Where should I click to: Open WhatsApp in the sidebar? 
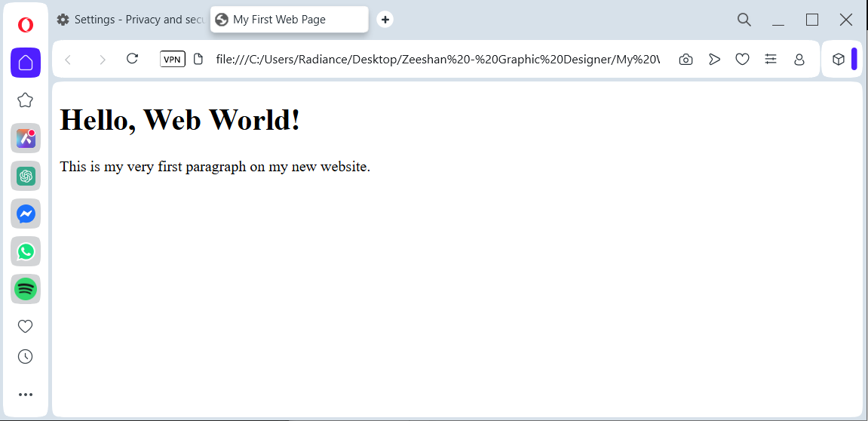26,251
